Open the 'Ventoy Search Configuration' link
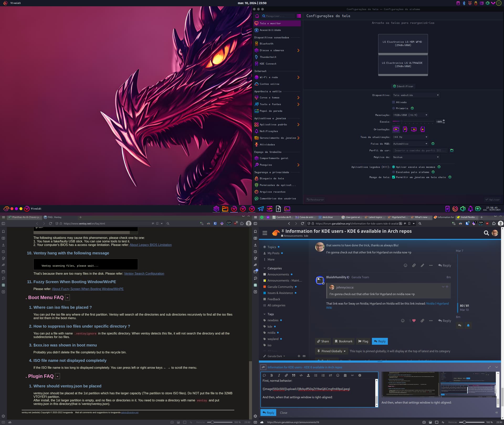The height and width of the screenshot is (425, 504). point(144,274)
